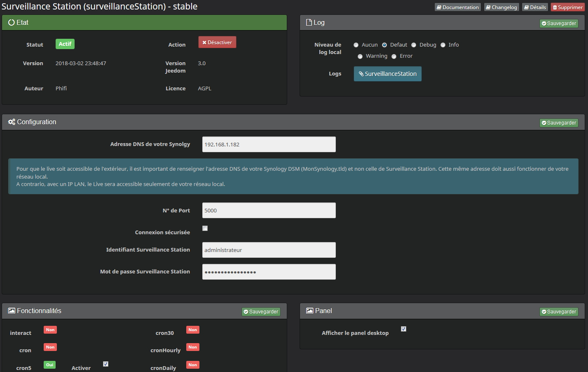Save the Log settings

pyautogui.click(x=559, y=24)
